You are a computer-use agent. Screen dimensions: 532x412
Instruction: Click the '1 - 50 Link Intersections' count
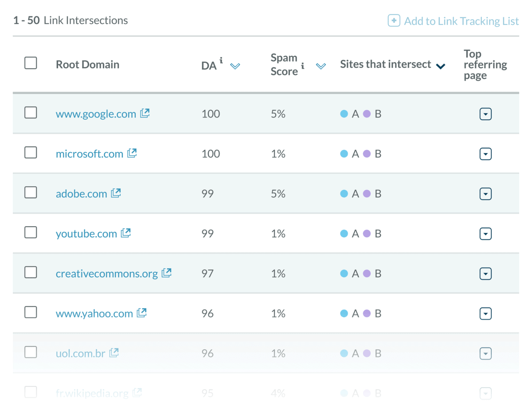pyautogui.click(x=70, y=20)
